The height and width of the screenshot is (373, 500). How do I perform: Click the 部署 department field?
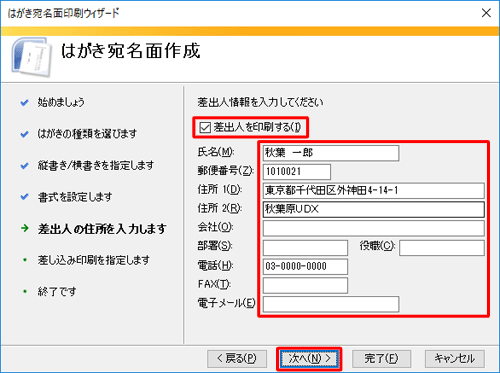coord(305,248)
